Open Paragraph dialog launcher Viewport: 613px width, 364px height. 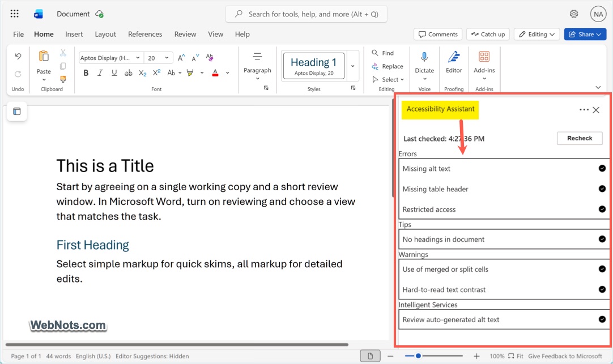pyautogui.click(x=266, y=88)
